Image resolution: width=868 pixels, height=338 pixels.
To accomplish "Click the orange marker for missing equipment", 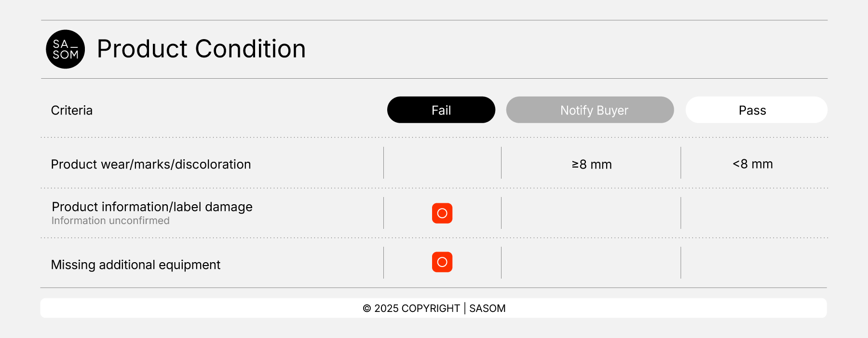I will 442,262.
